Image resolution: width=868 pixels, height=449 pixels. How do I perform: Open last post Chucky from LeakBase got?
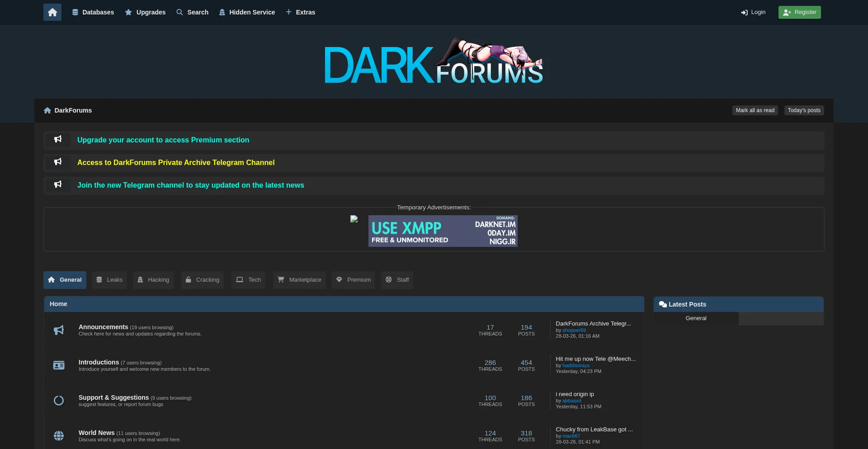594,430
